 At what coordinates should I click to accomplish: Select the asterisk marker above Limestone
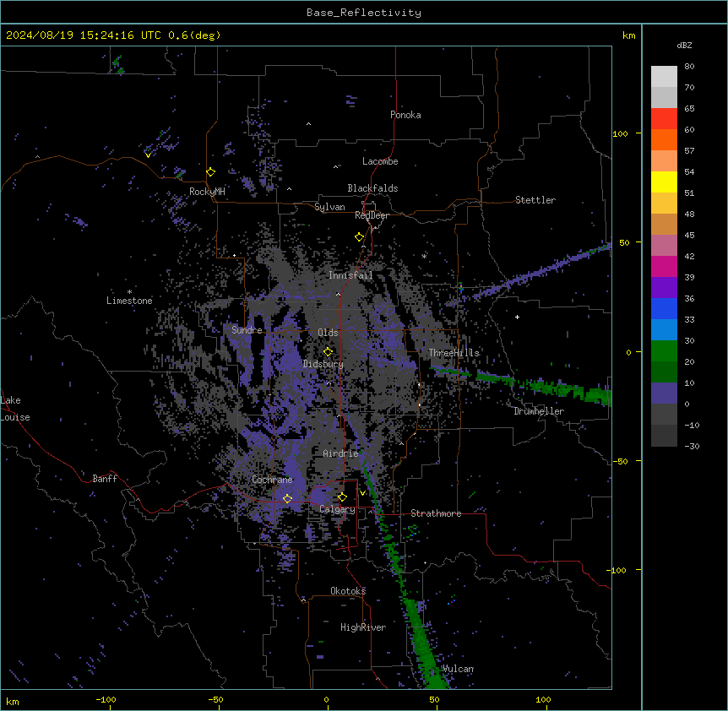pos(129,292)
